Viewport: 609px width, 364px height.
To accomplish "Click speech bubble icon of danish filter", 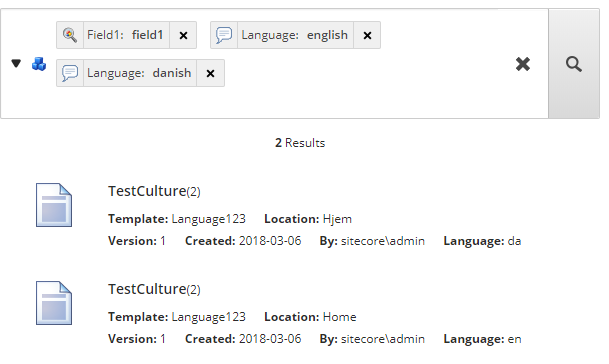I will tap(70, 73).
